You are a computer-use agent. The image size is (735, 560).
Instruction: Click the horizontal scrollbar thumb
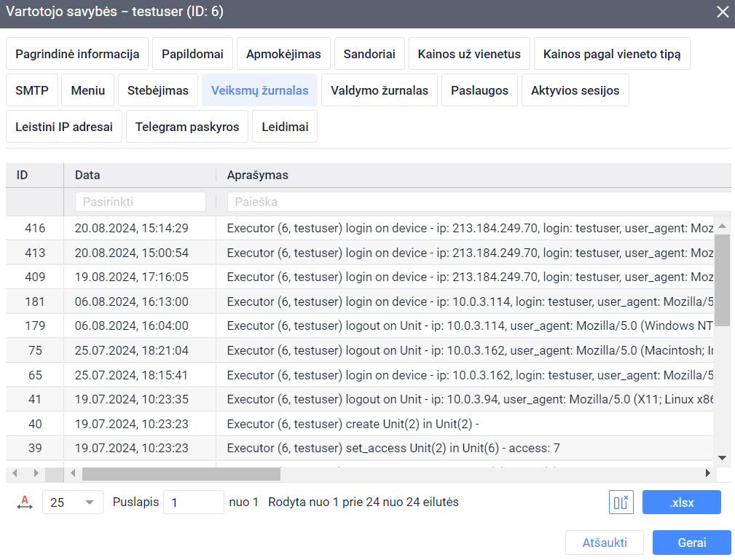click(181, 473)
